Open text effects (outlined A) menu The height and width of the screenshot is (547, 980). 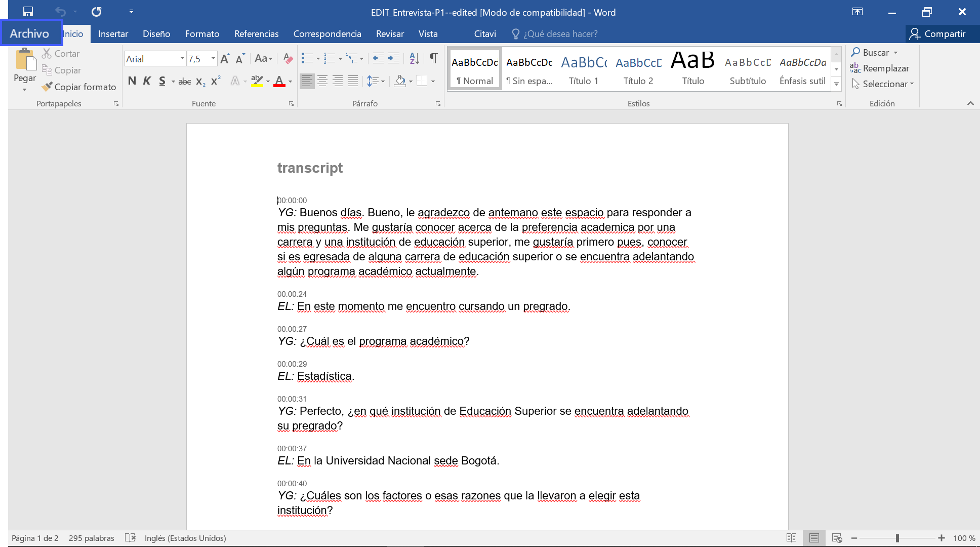click(x=235, y=81)
